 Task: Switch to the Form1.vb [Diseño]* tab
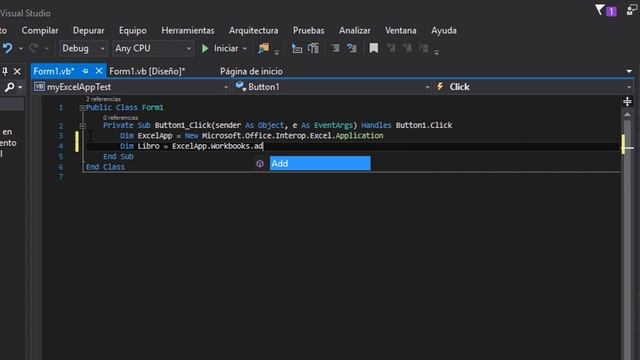[147, 71]
